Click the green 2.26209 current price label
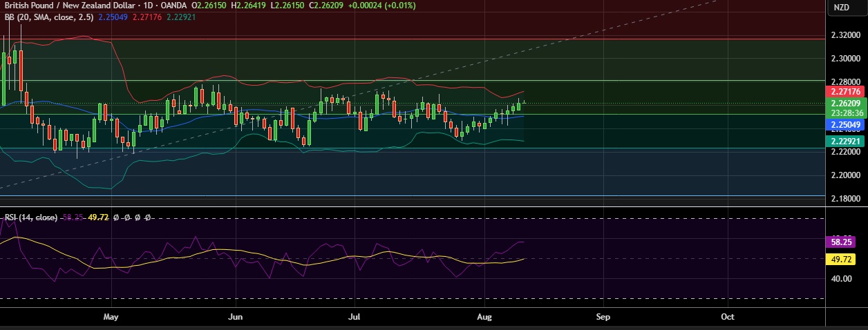Screen dimensions: 868x330 [x=846, y=104]
